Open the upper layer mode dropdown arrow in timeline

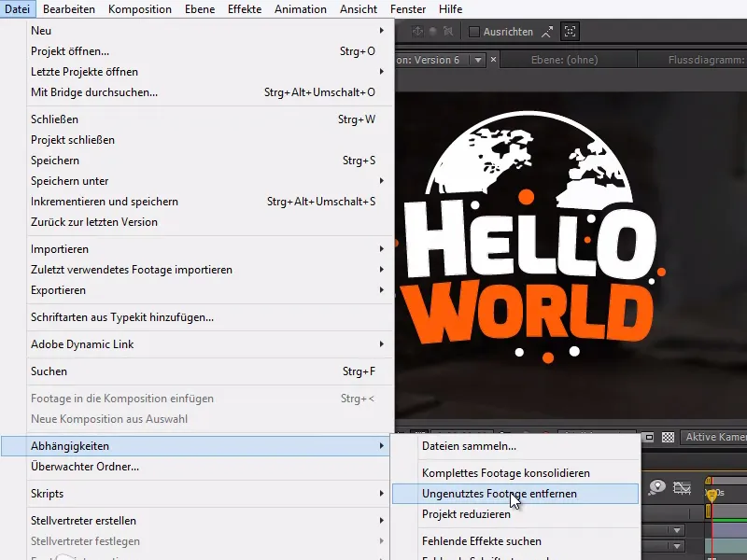[x=676, y=530]
